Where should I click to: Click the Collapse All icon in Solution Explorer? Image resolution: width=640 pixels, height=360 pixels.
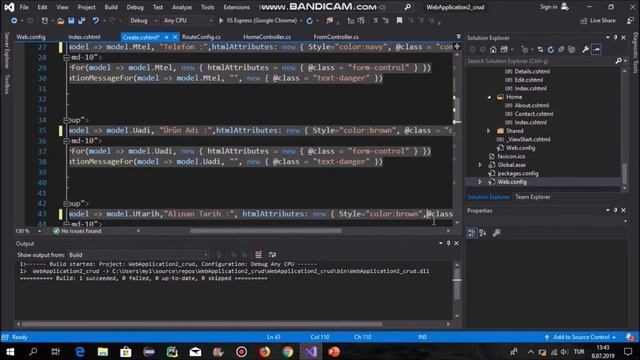(x=561, y=49)
